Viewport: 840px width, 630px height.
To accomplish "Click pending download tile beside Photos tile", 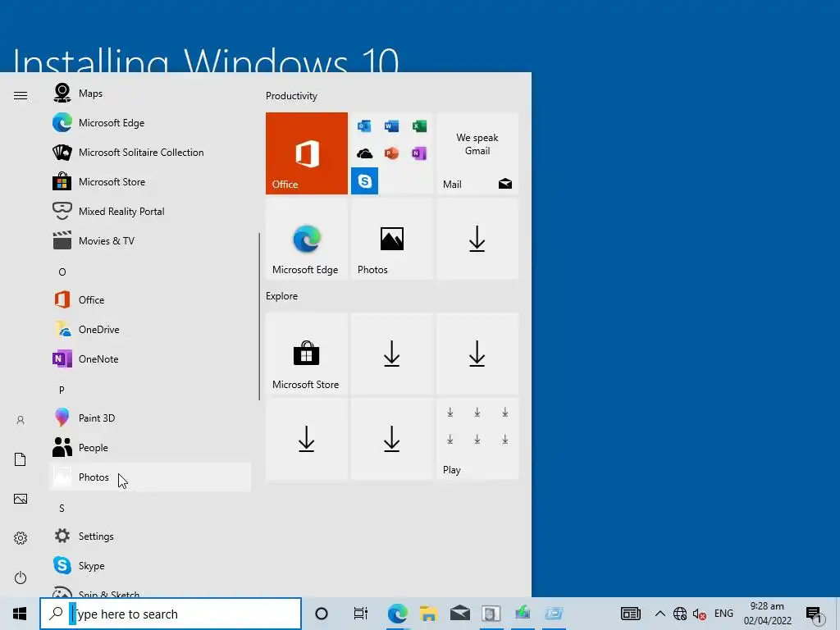I will tap(477, 239).
